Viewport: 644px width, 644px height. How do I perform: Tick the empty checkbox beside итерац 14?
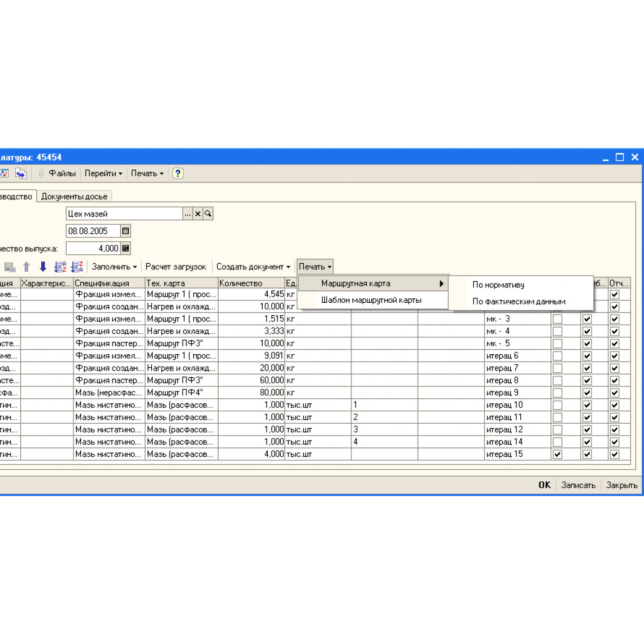[x=558, y=442]
